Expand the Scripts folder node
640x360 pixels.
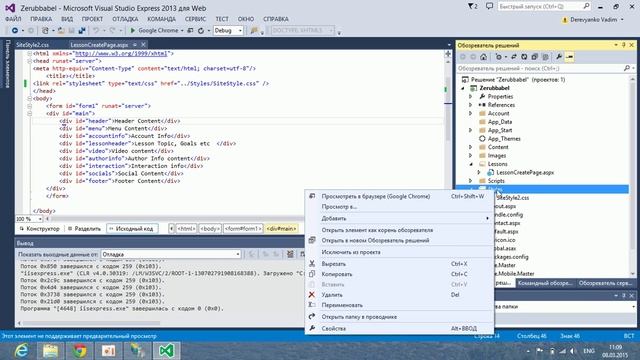pyautogui.click(x=470, y=181)
